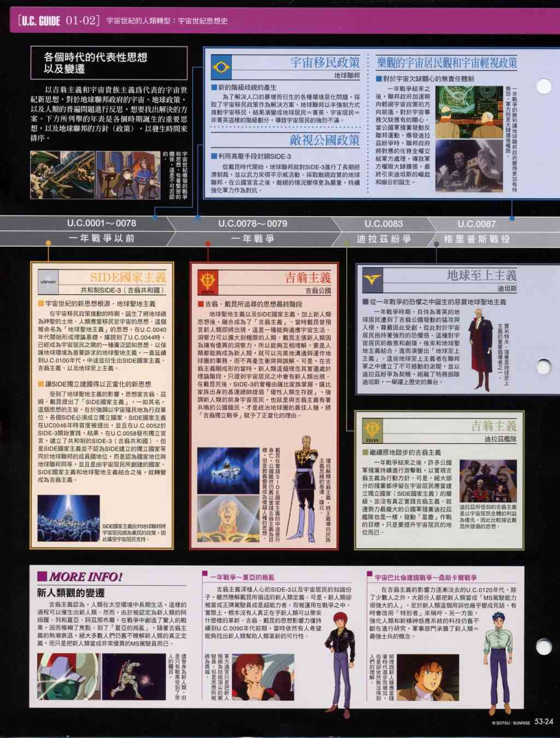Select the U.C.0083 迪拉茲紛爭 timeline segment

(x=384, y=231)
